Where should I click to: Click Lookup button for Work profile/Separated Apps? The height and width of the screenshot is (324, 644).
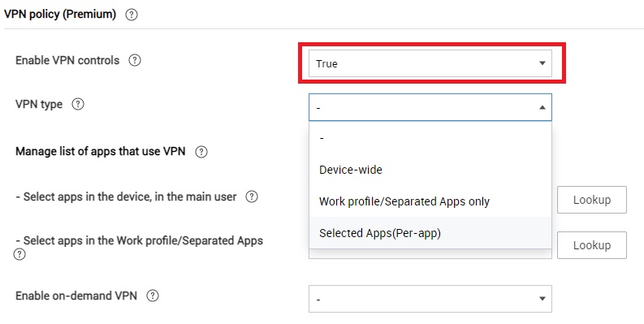click(592, 245)
